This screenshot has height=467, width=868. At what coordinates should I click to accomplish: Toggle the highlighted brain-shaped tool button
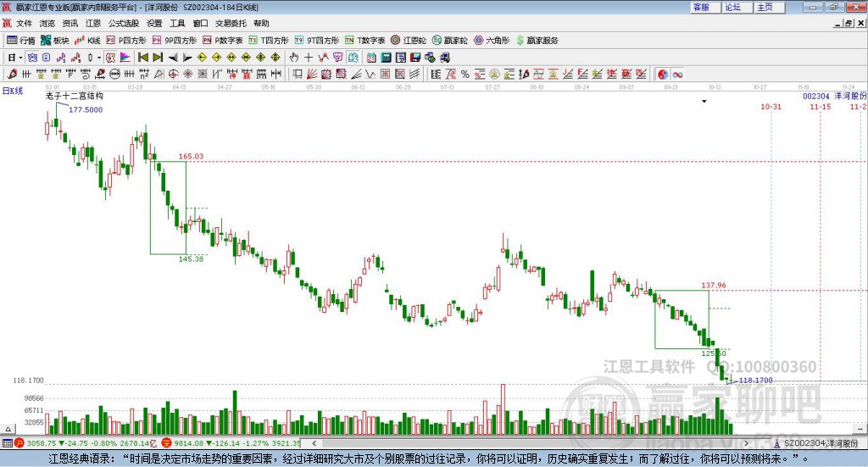[x=353, y=58]
